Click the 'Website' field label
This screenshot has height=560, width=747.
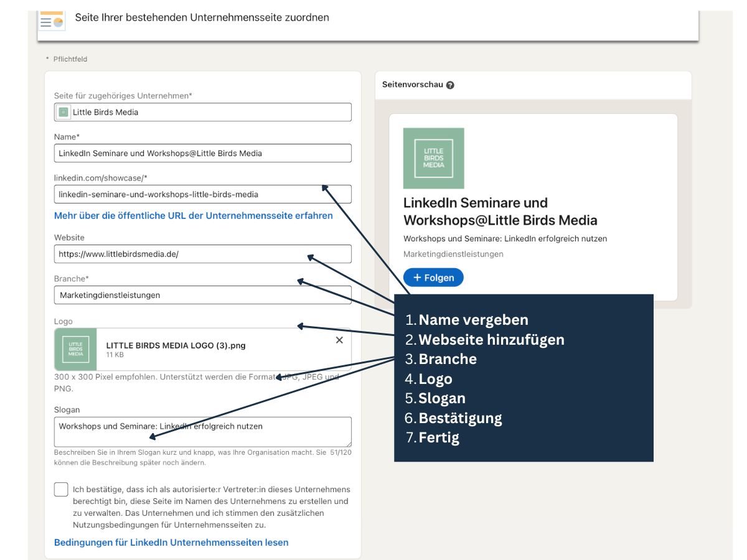pyautogui.click(x=69, y=238)
